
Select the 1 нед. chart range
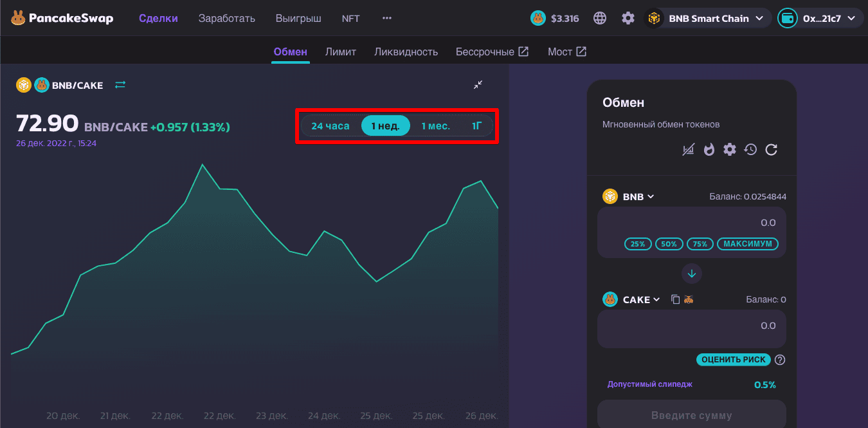tap(386, 126)
